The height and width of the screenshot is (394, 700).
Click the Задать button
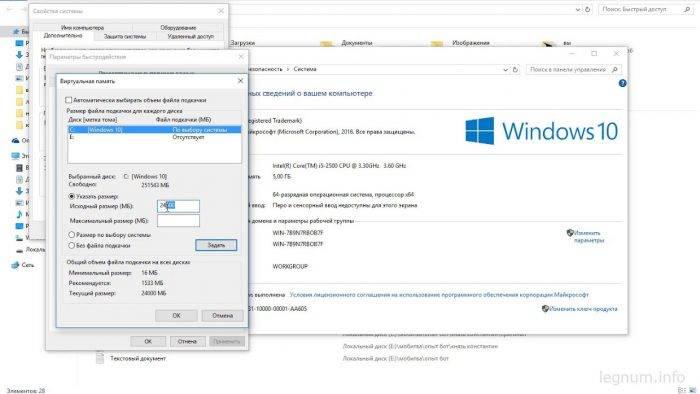click(x=216, y=245)
